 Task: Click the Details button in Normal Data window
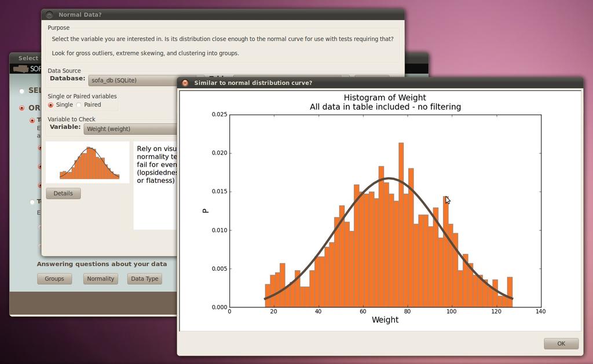pos(63,193)
